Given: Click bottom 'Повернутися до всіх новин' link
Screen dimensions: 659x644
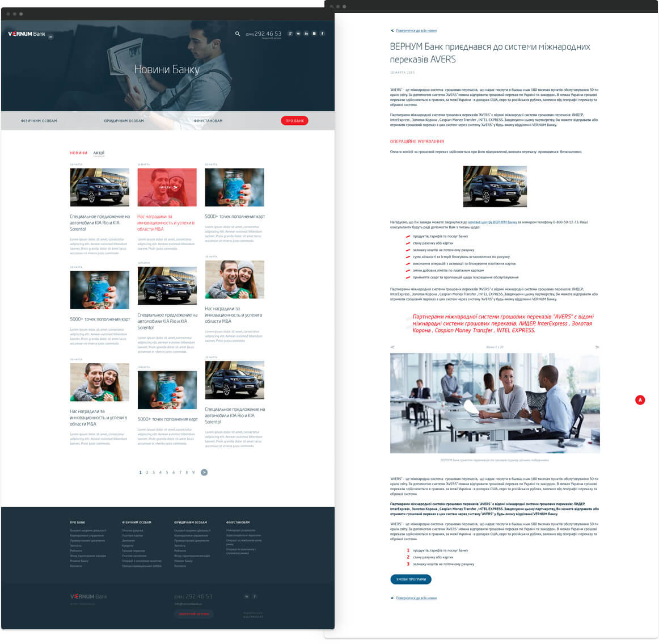Looking at the screenshot, I should [416, 598].
